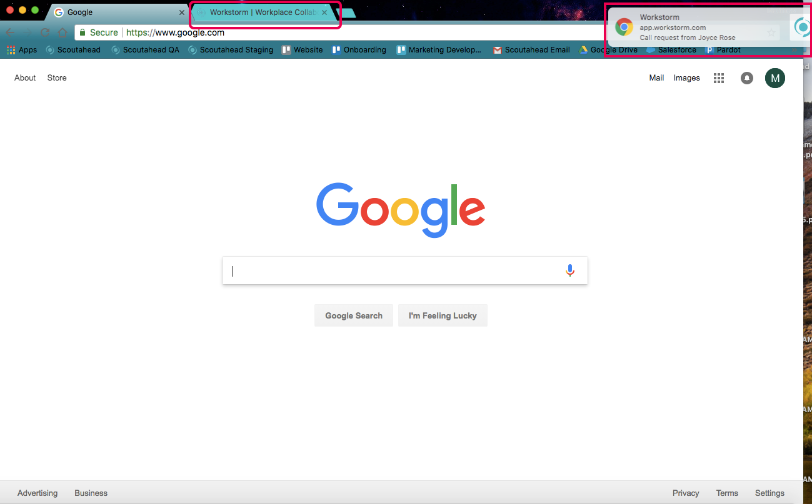This screenshot has height=504, width=812.
Task: Close the Workstorm tab
Action: [324, 12]
